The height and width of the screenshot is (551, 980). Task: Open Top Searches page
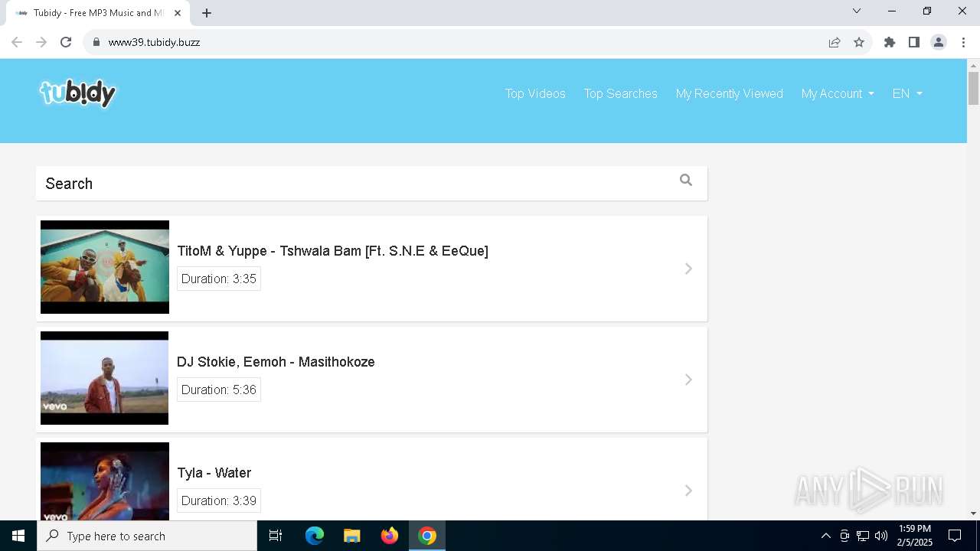click(x=621, y=93)
